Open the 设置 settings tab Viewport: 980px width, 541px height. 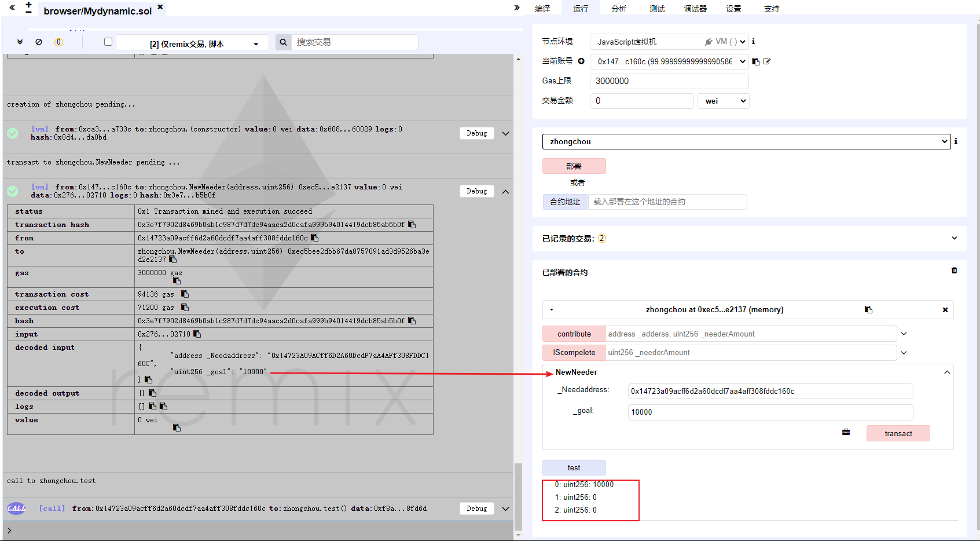pos(733,9)
